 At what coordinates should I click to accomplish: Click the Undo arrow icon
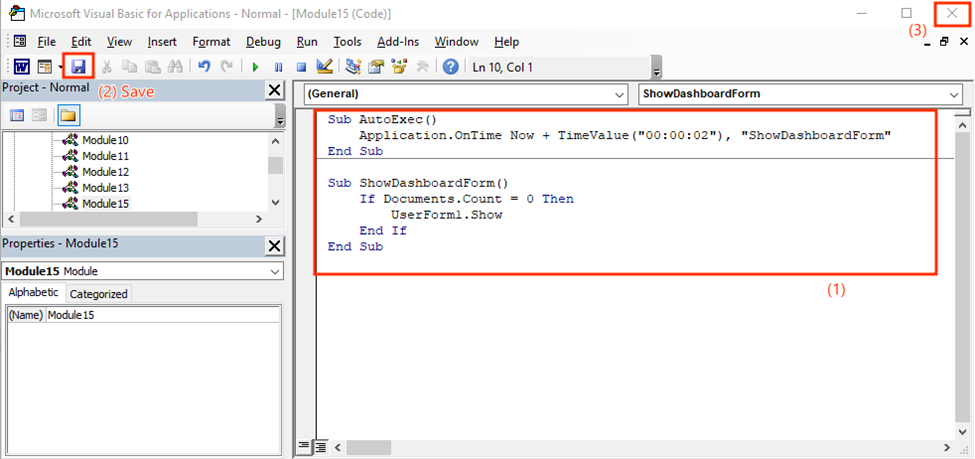204,67
